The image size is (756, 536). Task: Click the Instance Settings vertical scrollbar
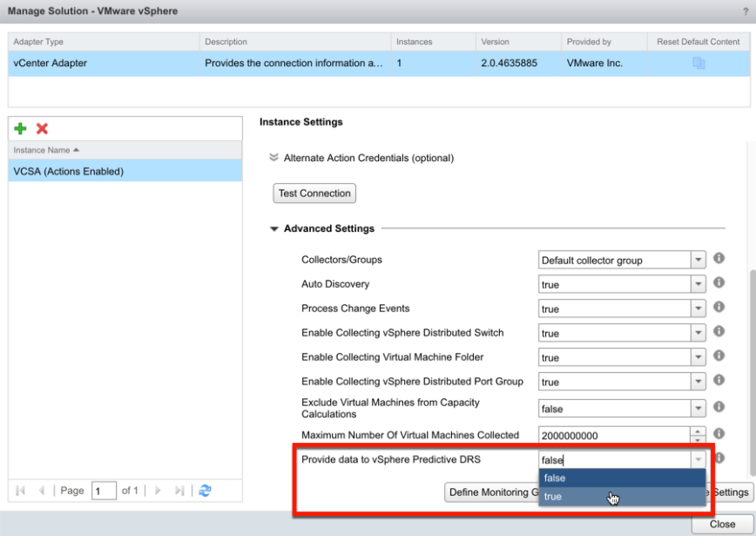pos(753,371)
